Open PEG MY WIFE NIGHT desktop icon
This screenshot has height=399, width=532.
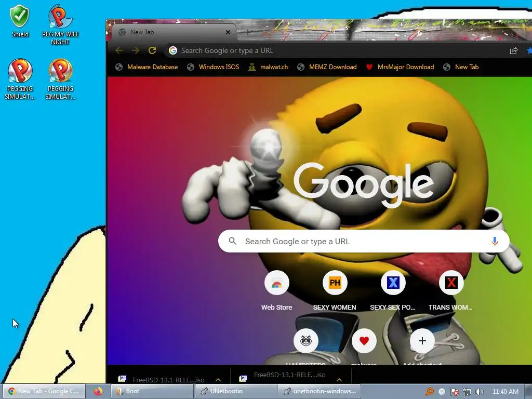pyautogui.click(x=60, y=24)
